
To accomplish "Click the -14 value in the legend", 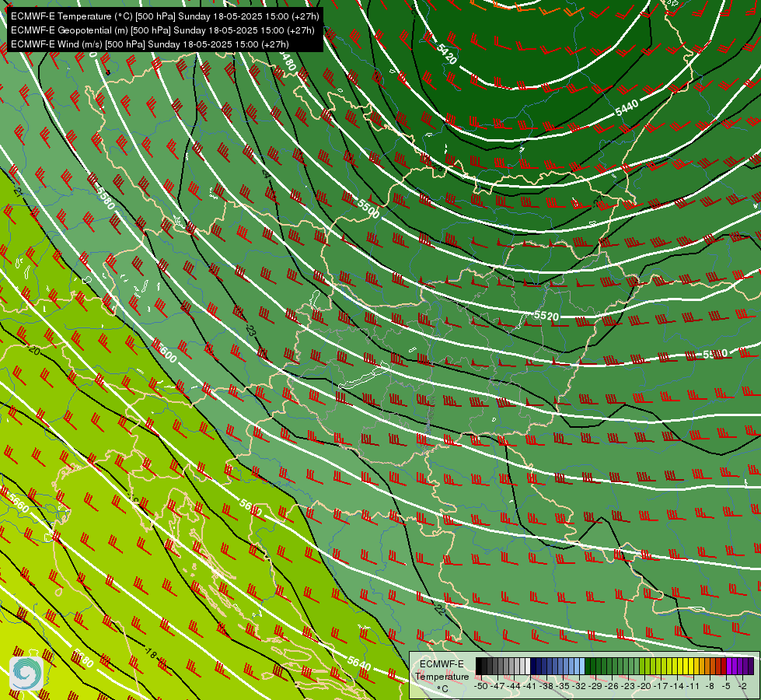I will (x=677, y=686).
